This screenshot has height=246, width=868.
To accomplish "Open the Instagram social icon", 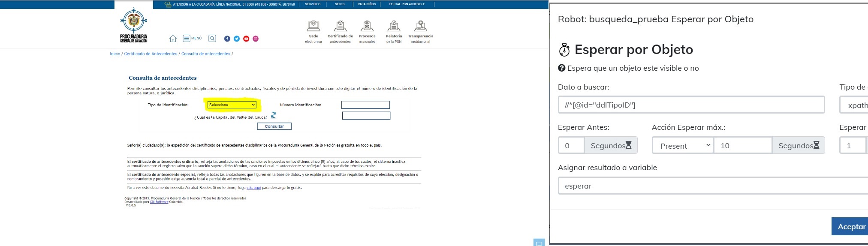I will point(256,39).
